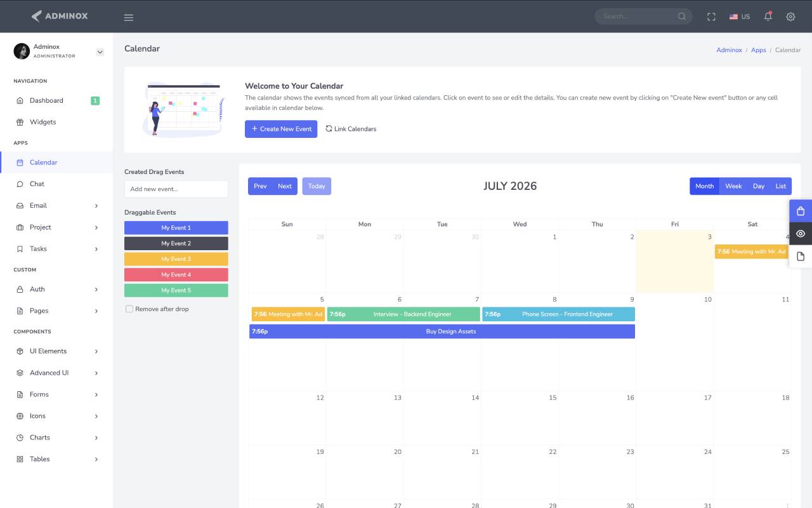The width and height of the screenshot is (812, 508).
Task: Expand the Pages submenu chevron
Action: pyautogui.click(x=96, y=311)
